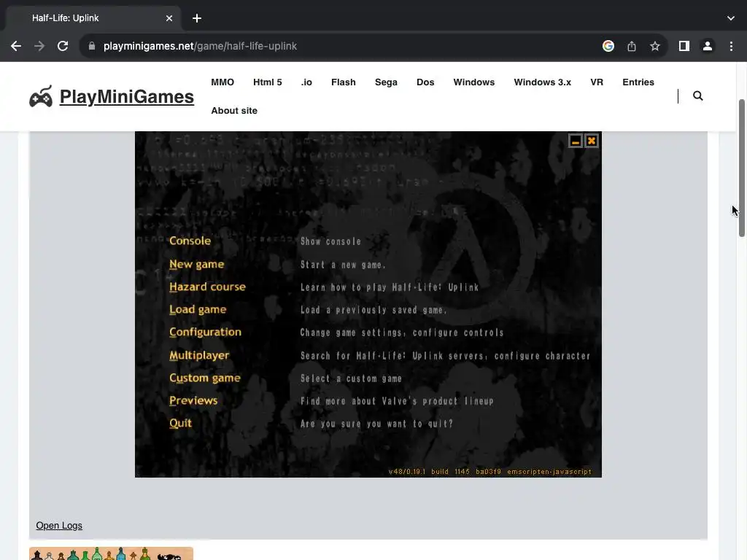Close the game window with the X icon
The image size is (747, 560).
[x=592, y=141]
